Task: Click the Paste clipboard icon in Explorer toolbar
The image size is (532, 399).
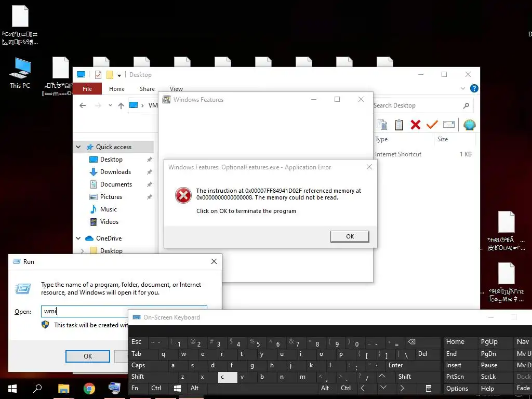Action: pos(399,125)
